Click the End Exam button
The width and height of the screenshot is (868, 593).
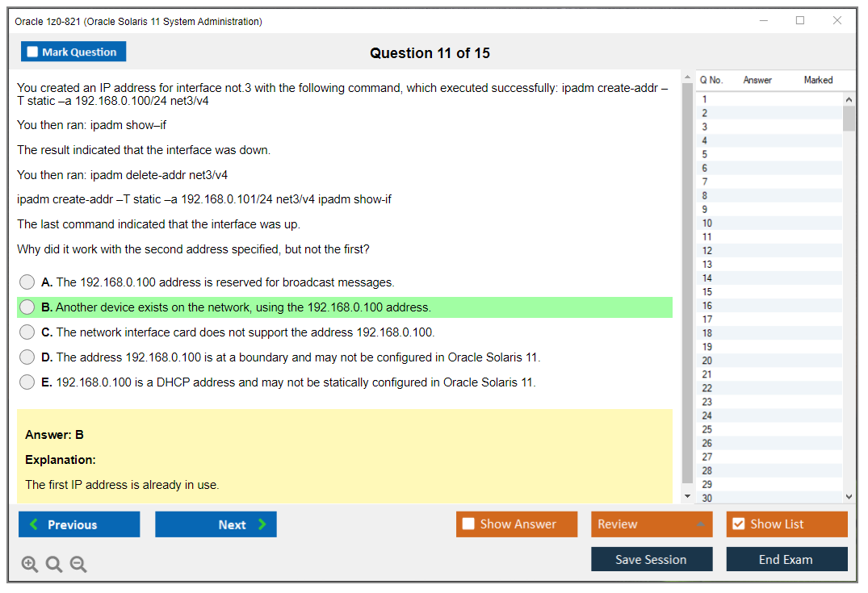coord(786,559)
